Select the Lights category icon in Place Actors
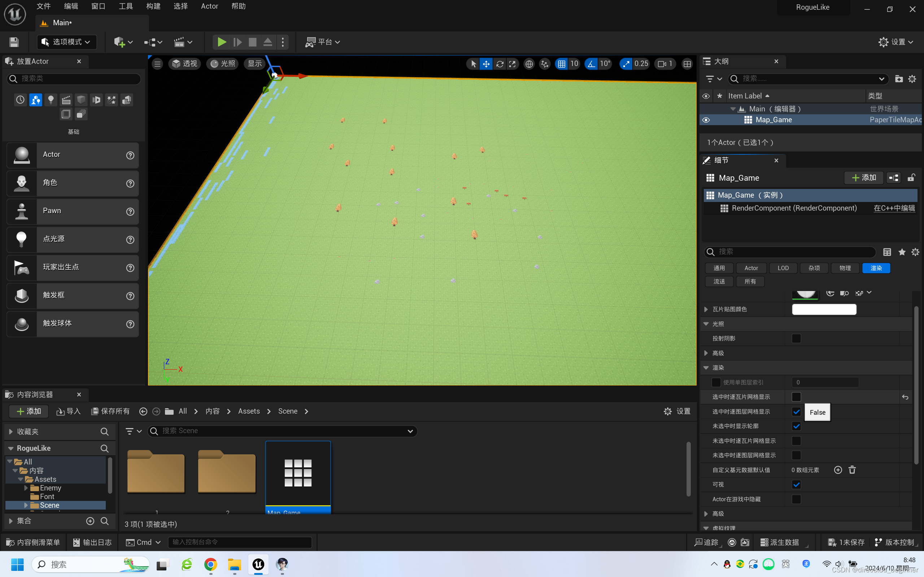This screenshot has height=577, width=924. (51, 100)
